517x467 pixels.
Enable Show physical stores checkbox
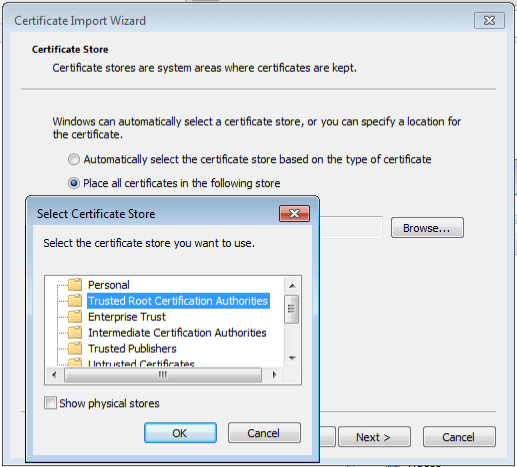[50, 403]
